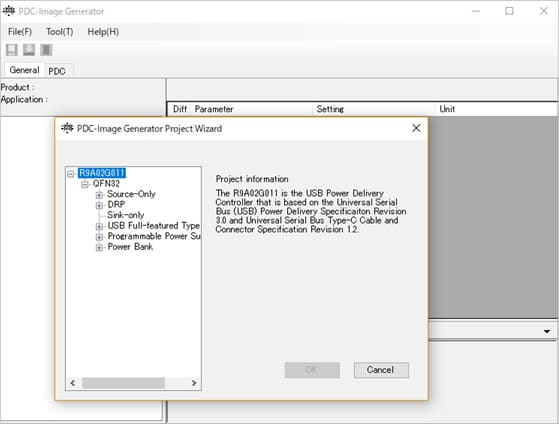
Task: Open the Tool(T) menu
Action: click(x=60, y=32)
